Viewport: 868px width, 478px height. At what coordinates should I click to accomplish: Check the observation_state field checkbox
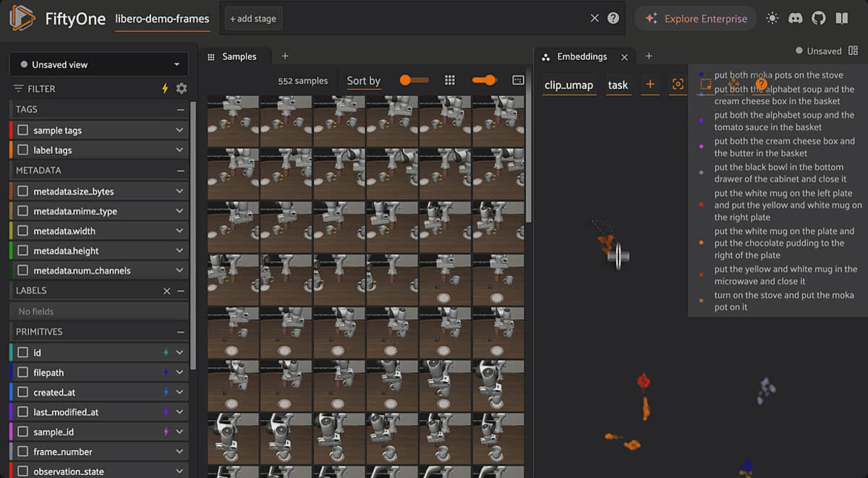[x=23, y=471]
